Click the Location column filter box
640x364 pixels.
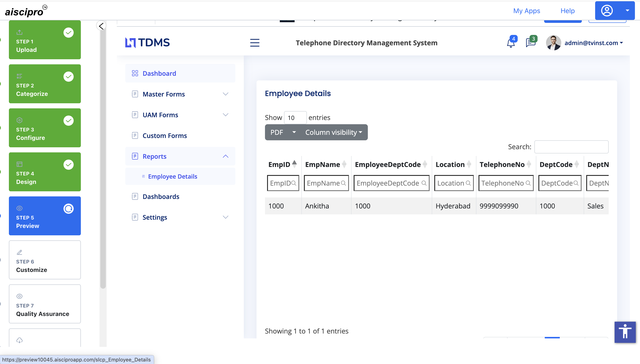(x=454, y=183)
